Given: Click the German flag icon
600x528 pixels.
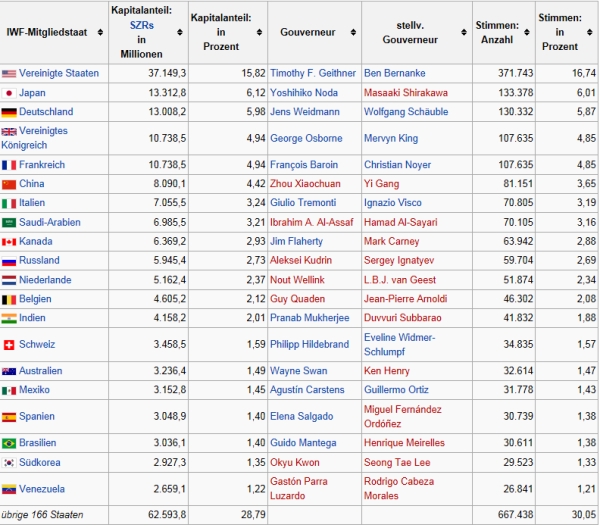Looking at the screenshot, I should pyautogui.click(x=9, y=112).
